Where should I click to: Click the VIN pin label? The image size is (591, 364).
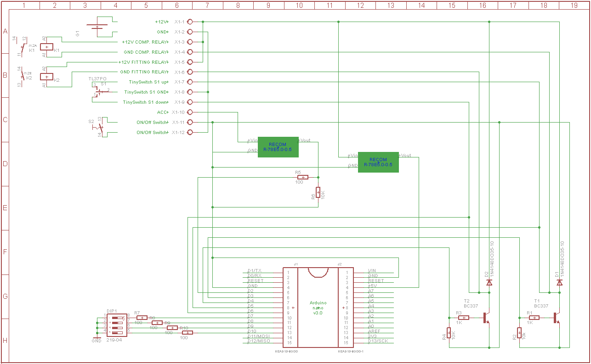pos(372,271)
